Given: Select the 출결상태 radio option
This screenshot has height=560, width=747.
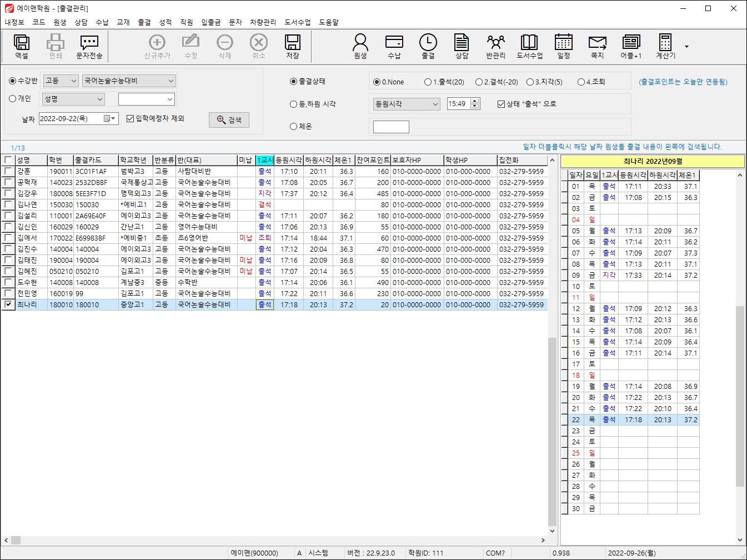Looking at the screenshot, I should (x=294, y=81).
